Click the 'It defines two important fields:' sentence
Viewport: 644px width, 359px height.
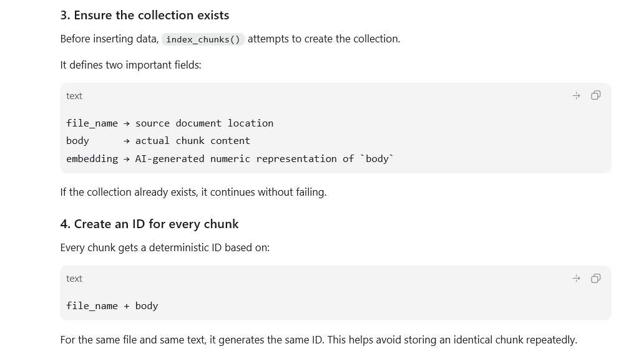click(x=130, y=65)
